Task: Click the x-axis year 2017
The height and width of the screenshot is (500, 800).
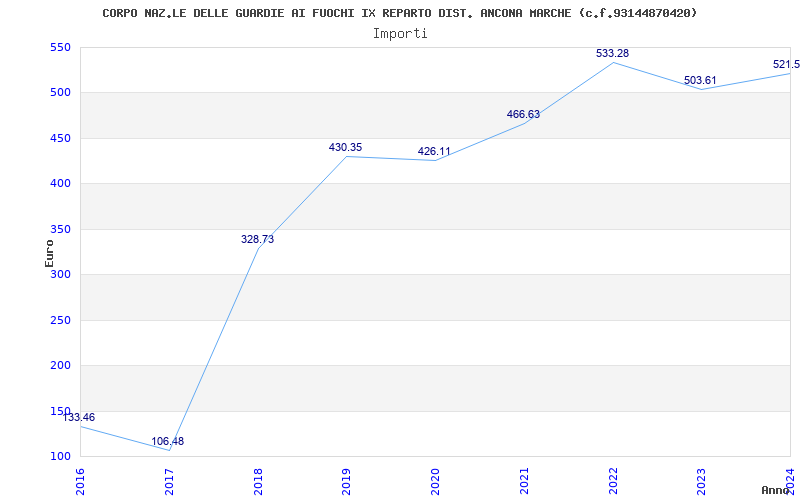Action: coord(169,482)
